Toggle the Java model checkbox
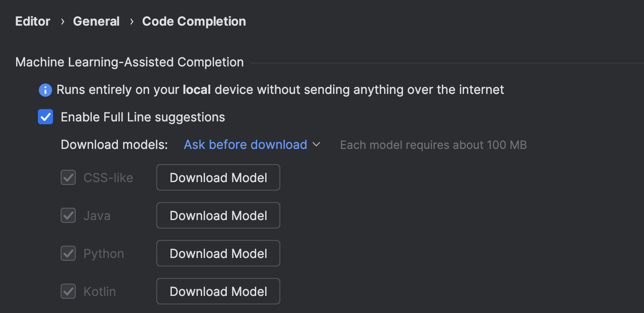The width and height of the screenshot is (644, 313). click(x=68, y=215)
